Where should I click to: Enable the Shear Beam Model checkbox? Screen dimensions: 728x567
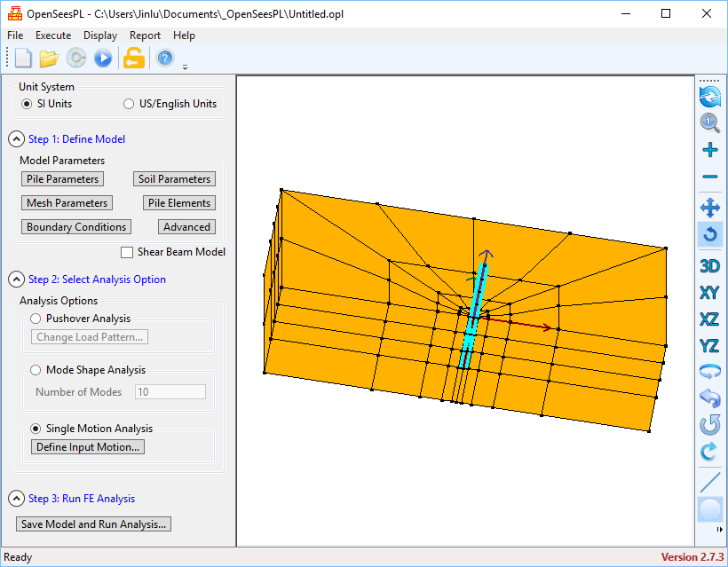[127, 252]
